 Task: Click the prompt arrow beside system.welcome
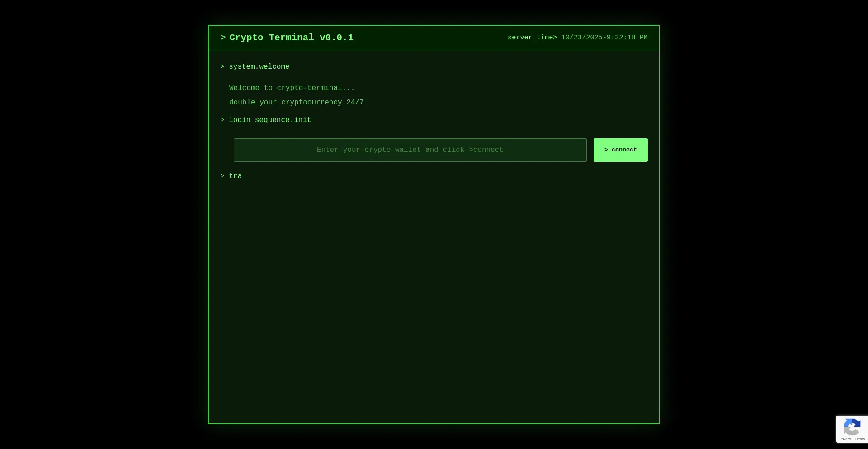(222, 67)
